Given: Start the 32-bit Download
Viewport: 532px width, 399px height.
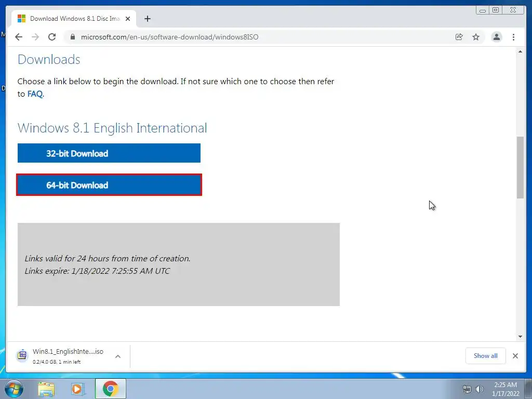Looking at the screenshot, I should pyautogui.click(x=109, y=153).
